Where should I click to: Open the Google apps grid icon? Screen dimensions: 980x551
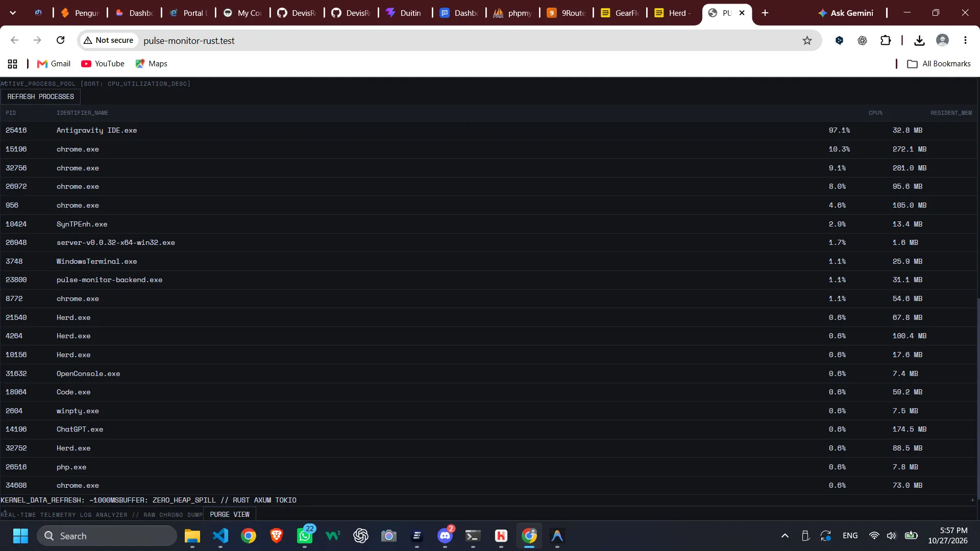(13, 64)
